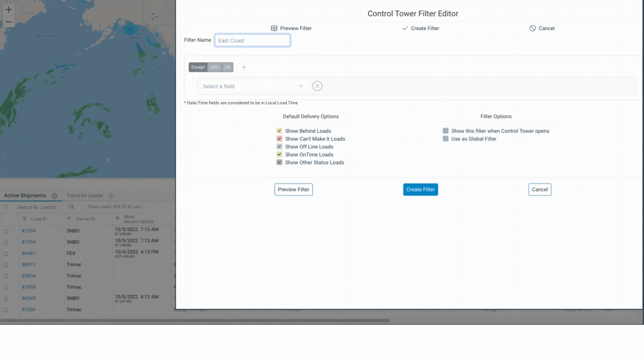Favorite load 80487 with the star icon
The width and height of the screenshot is (644, 362).
[6, 253]
